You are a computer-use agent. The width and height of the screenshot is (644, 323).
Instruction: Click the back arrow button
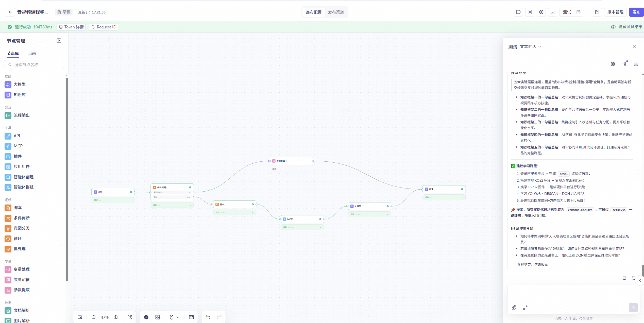tap(10, 12)
